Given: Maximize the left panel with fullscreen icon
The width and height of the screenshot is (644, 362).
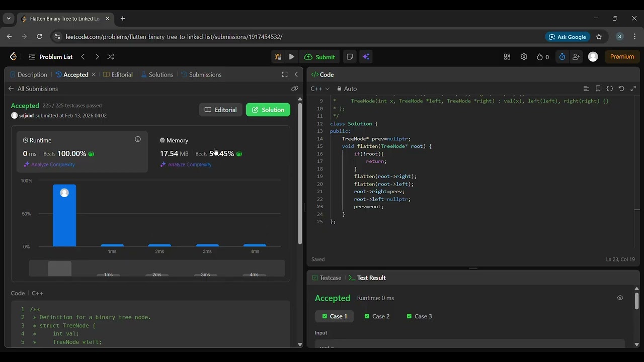Looking at the screenshot, I should click(x=285, y=74).
